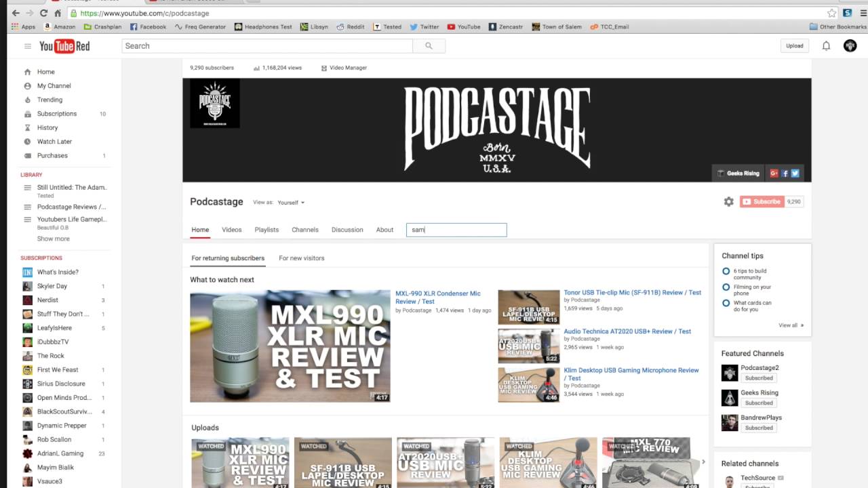
Task: Click the Google+ icon on banner
Action: [x=774, y=173]
